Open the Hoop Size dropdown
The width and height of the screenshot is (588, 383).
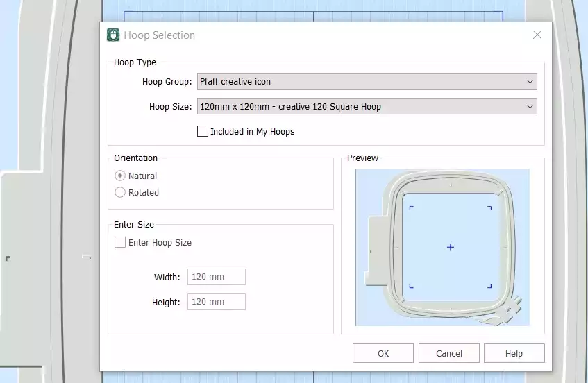pos(367,106)
